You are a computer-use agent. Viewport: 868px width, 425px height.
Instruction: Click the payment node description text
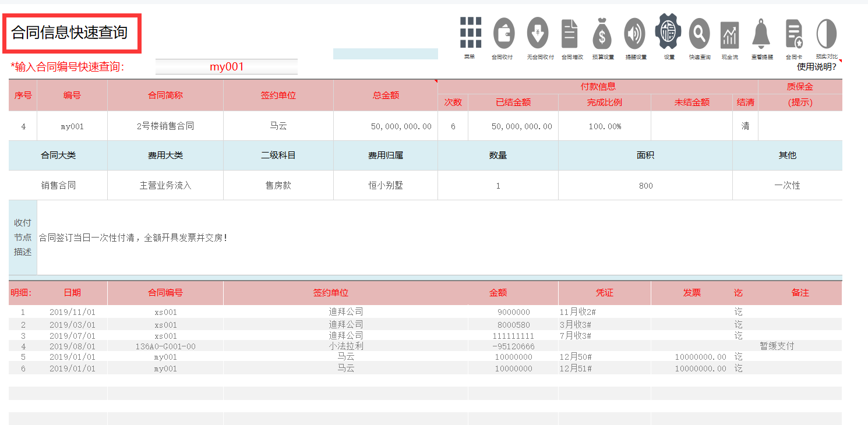coord(133,238)
